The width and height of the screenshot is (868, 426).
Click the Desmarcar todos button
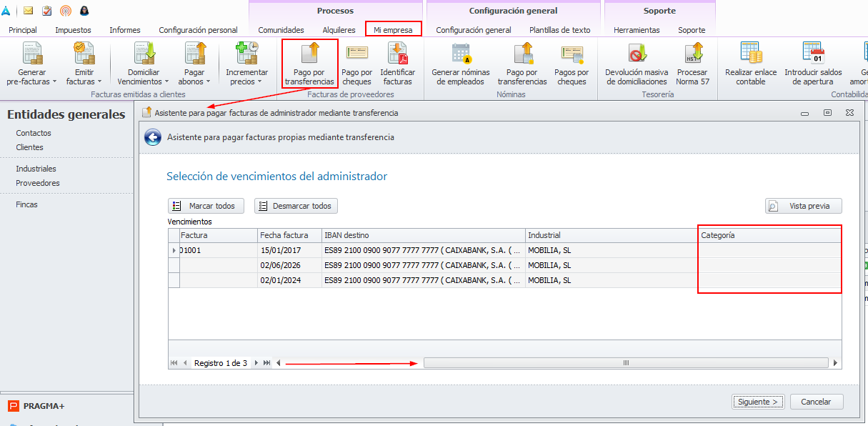(x=296, y=206)
